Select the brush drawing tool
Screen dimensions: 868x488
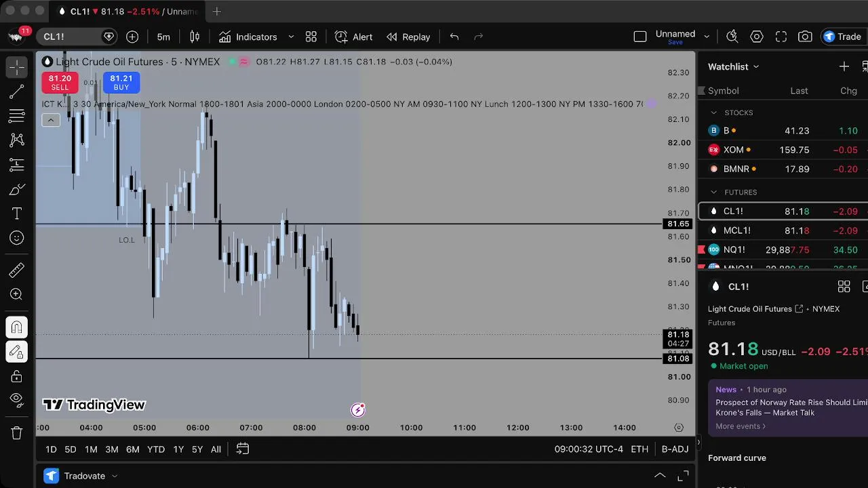tap(17, 189)
